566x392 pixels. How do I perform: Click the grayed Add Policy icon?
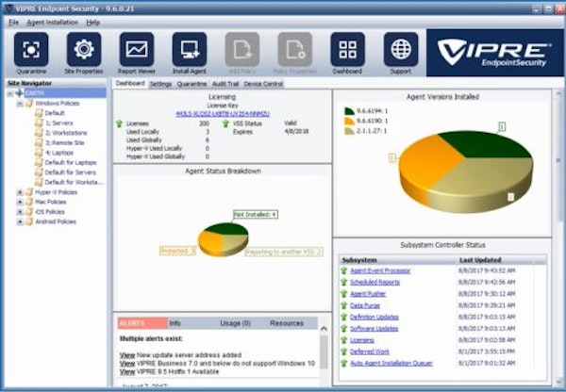pos(242,49)
